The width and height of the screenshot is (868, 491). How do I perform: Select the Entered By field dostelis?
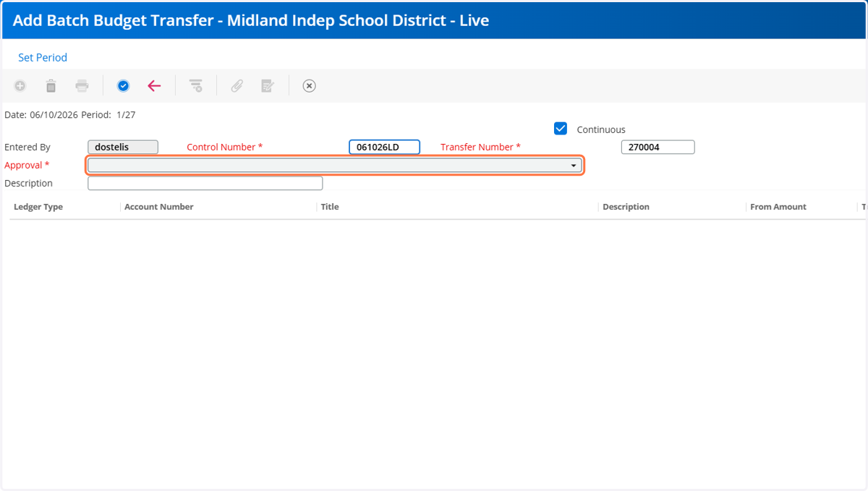(x=123, y=148)
